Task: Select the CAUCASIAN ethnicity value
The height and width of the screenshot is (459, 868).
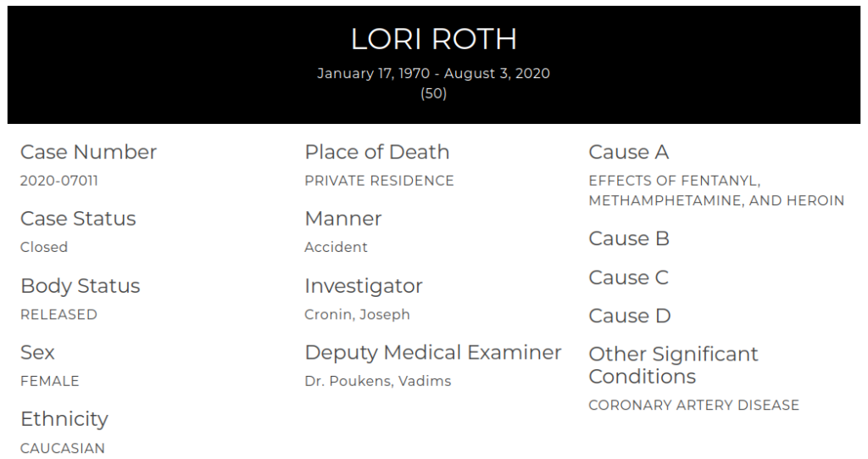Action: click(x=63, y=449)
